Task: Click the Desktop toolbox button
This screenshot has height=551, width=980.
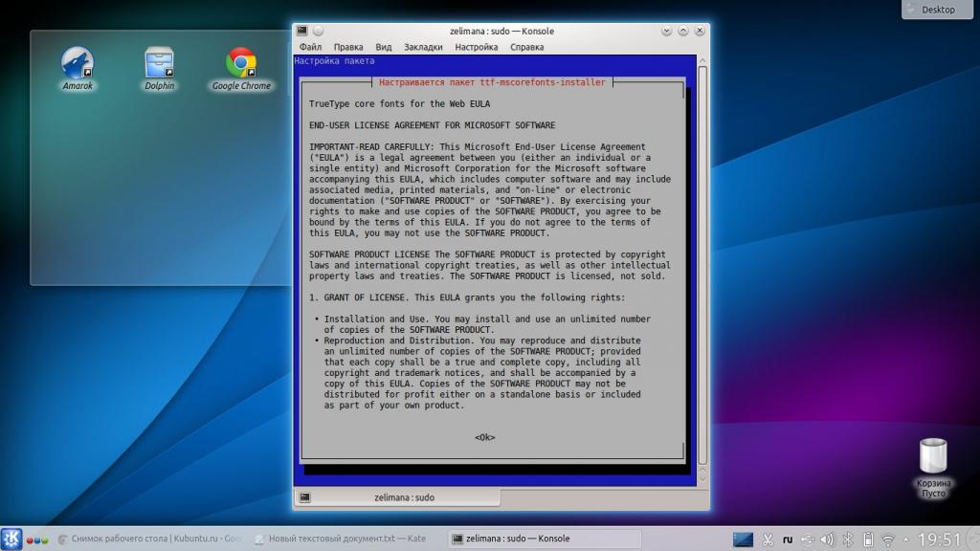Action: (x=937, y=10)
